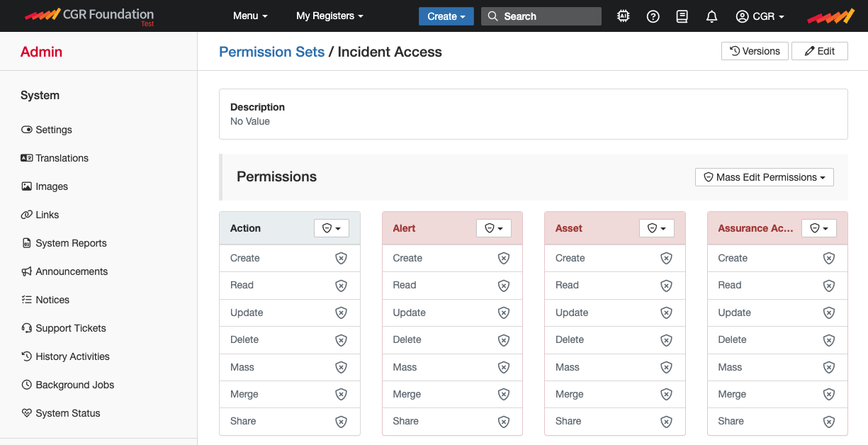
Task: Open the CGR user account dropdown
Action: [760, 16]
